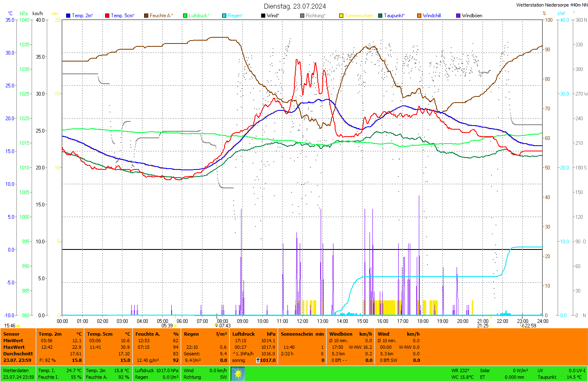
Task: Click the Taupunkt legend label
Action: tap(394, 16)
